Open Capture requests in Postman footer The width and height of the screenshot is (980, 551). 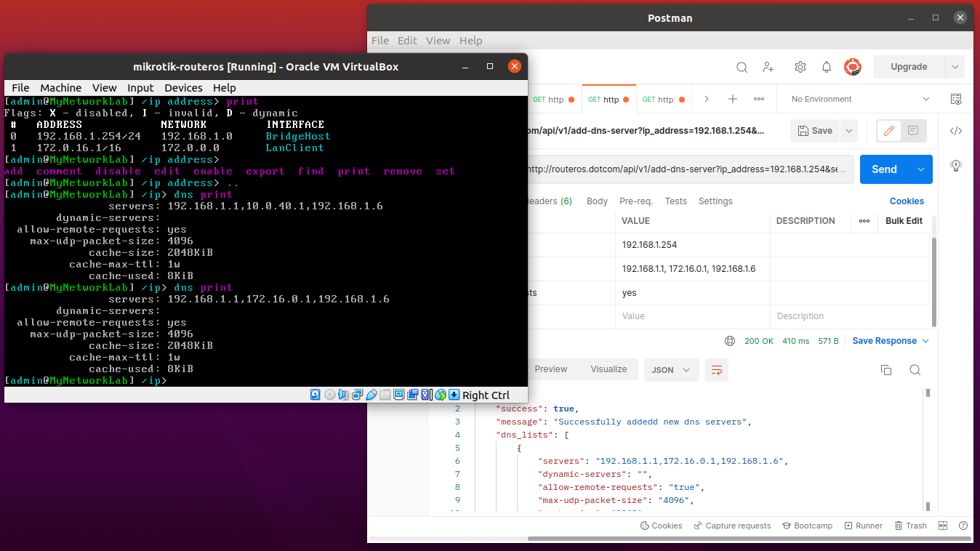click(x=732, y=526)
